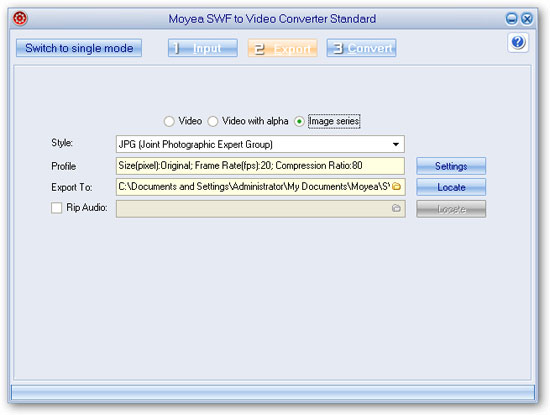Click the Profile text field

coord(260,166)
